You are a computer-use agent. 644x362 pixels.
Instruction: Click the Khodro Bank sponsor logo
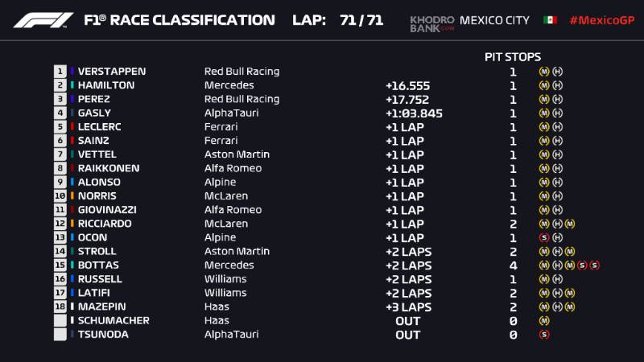pos(432,24)
